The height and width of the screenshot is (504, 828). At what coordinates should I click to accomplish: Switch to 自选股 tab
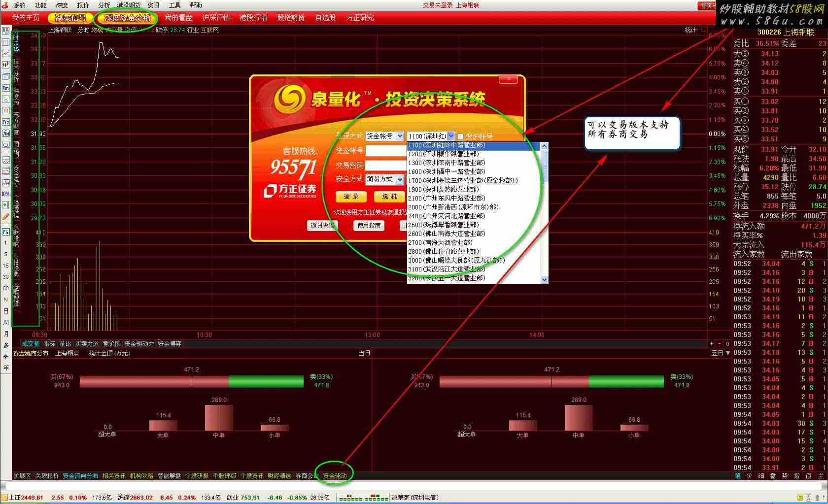tap(325, 18)
